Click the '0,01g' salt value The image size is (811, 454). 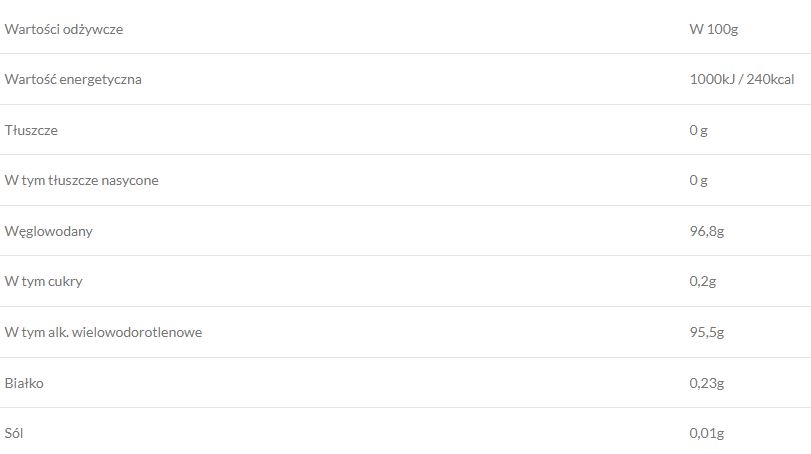pyautogui.click(x=707, y=433)
